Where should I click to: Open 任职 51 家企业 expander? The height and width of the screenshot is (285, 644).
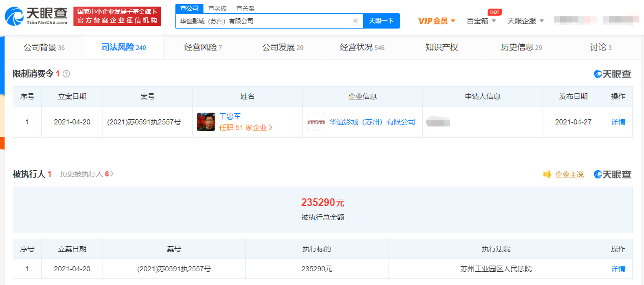coord(246,127)
